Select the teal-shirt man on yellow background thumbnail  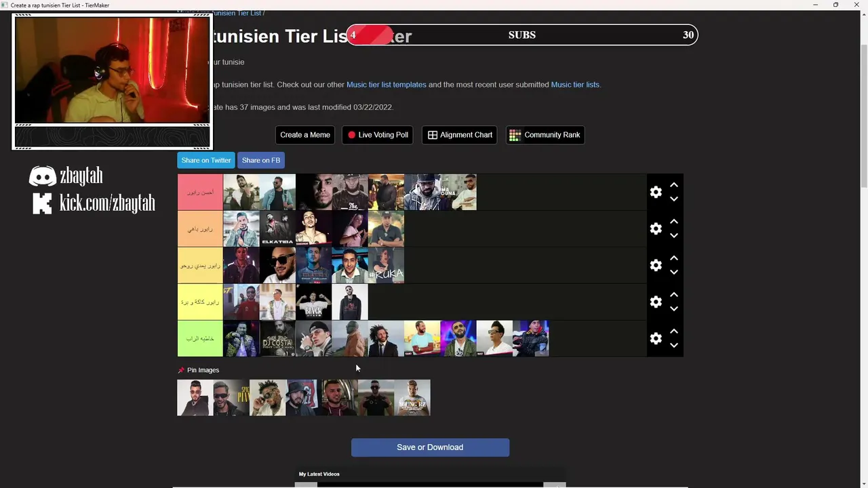[x=422, y=339]
